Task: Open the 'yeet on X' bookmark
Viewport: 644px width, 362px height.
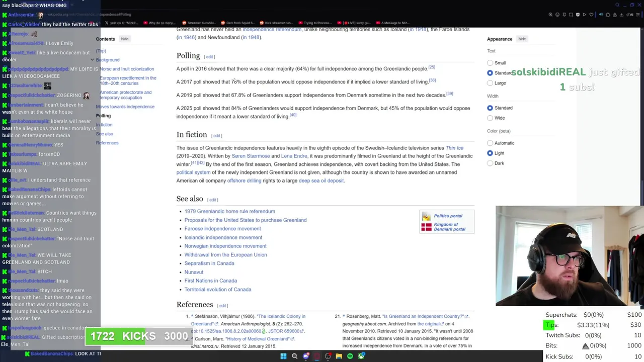Action: click(121, 23)
